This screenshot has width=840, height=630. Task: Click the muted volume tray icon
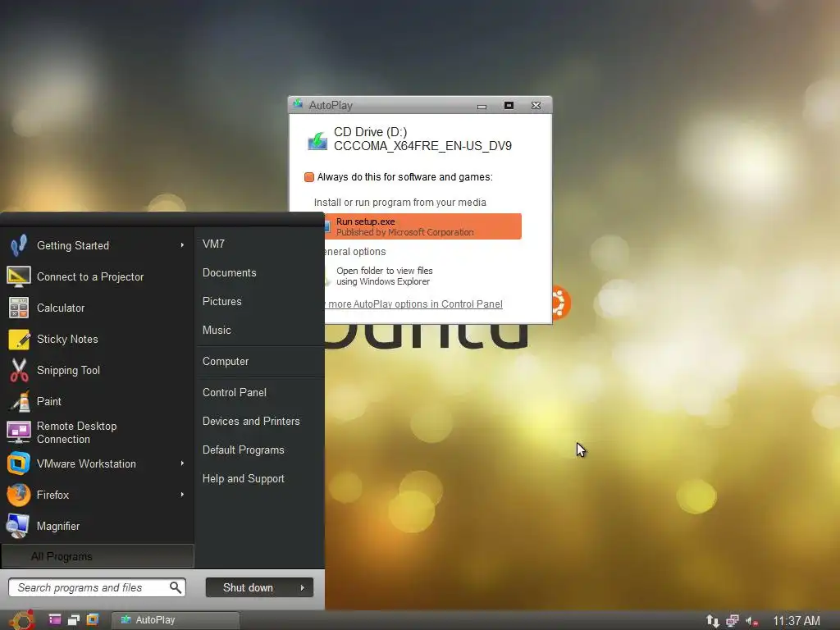[752, 621]
